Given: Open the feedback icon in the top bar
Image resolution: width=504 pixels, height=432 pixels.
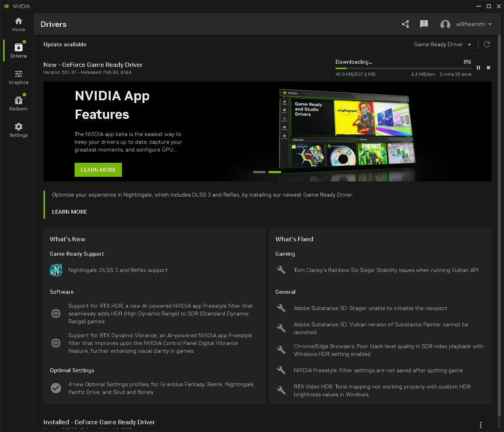Looking at the screenshot, I should pos(424,24).
